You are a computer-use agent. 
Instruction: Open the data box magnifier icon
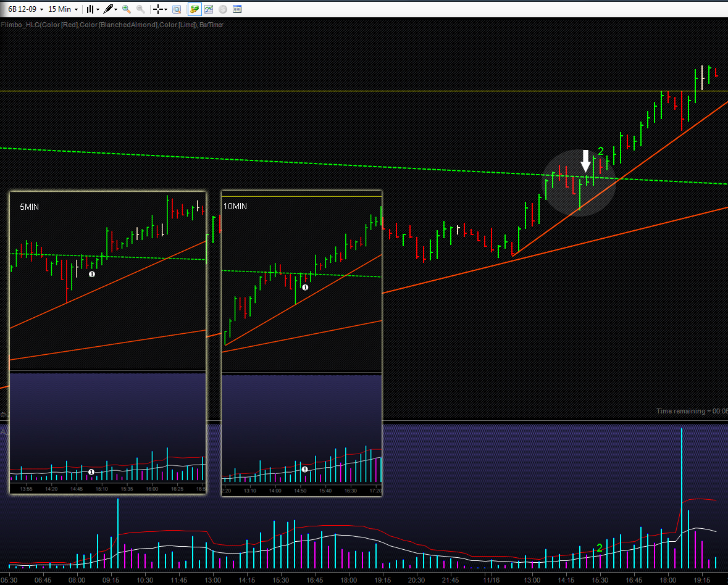click(x=177, y=9)
